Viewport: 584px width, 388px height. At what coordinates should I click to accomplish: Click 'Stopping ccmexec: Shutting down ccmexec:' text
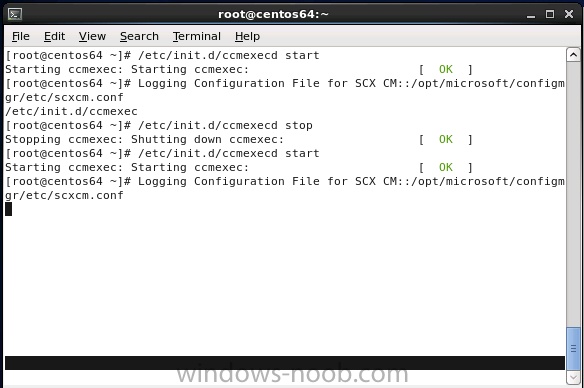(x=145, y=139)
